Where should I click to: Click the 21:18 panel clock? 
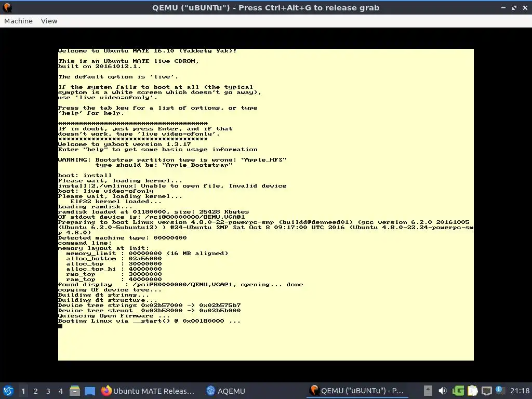pyautogui.click(x=520, y=391)
